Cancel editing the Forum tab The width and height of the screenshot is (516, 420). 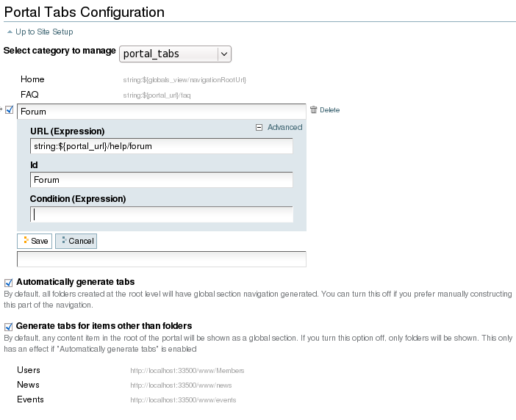click(76, 241)
